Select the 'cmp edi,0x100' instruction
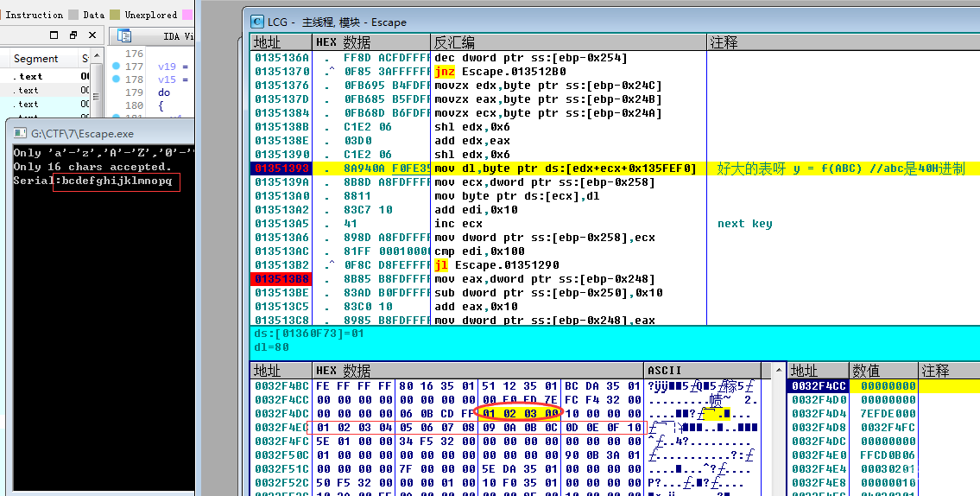Viewport: 980px width, 496px height. click(479, 251)
